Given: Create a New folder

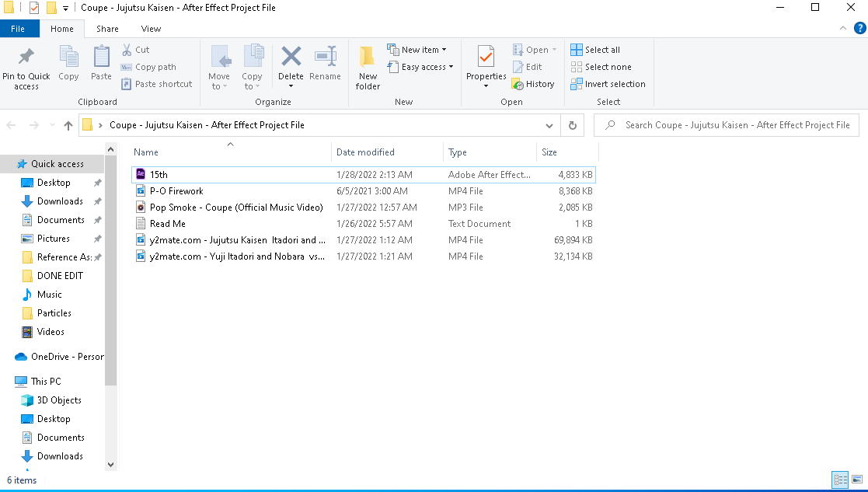Looking at the screenshot, I should (368, 68).
